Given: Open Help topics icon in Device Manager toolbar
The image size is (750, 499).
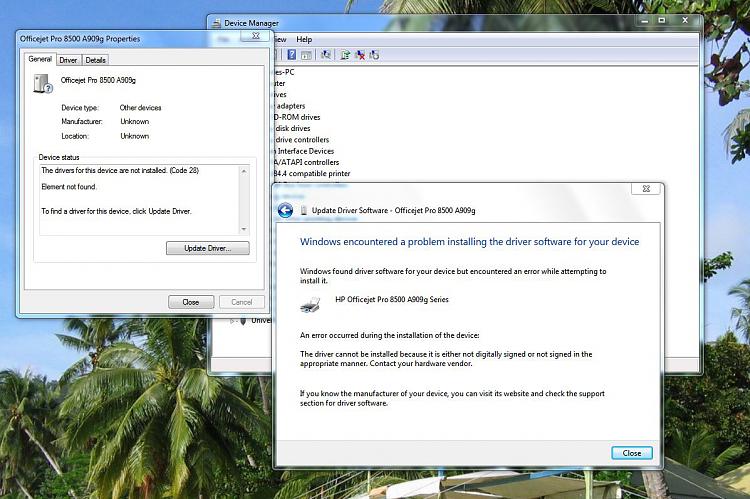Looking at the screenshot, I should pos(291,55).
